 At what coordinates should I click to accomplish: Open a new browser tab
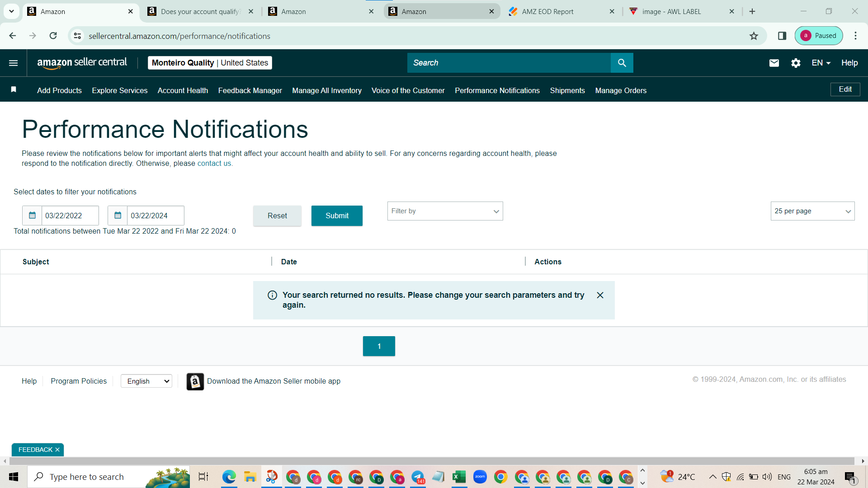click(752, 11)
